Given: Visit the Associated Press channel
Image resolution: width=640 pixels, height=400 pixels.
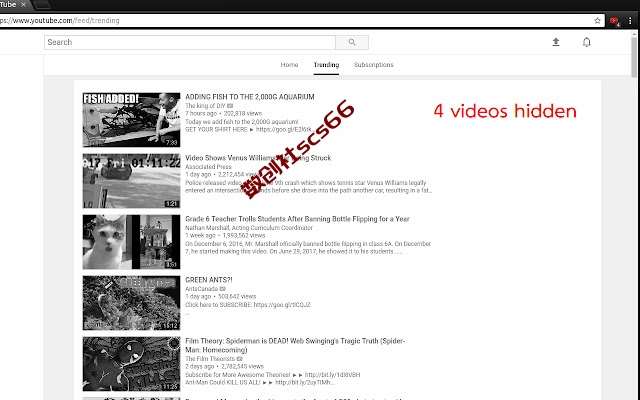Looking at the screenshot, I should (x=208, y=167).
